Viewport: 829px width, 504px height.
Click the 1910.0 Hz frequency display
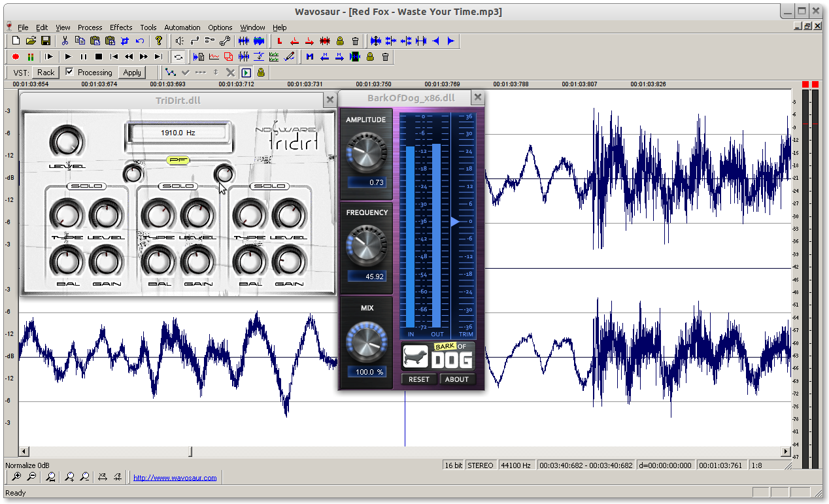(178, 133)
